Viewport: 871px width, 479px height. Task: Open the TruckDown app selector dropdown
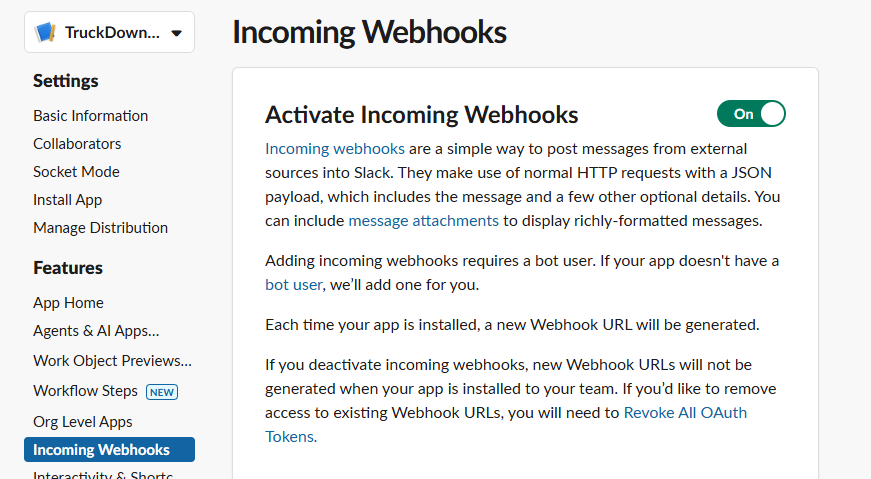pos(176,32)
